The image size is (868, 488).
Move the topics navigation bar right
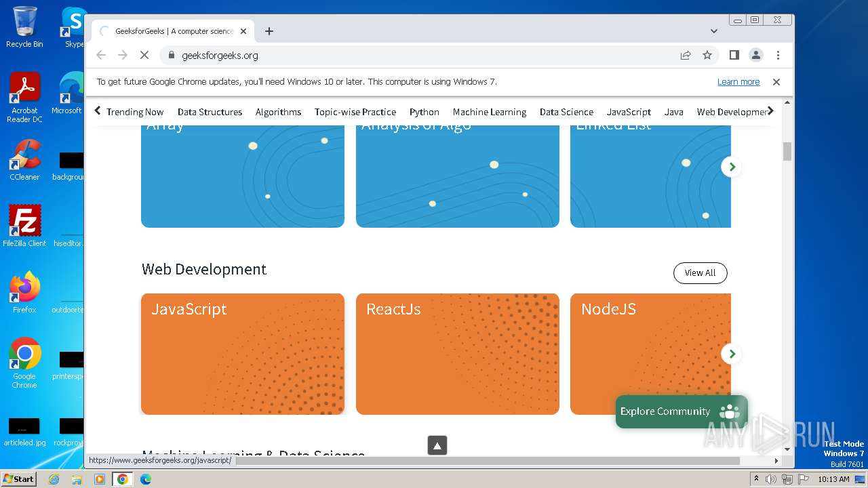coord(770,111)
